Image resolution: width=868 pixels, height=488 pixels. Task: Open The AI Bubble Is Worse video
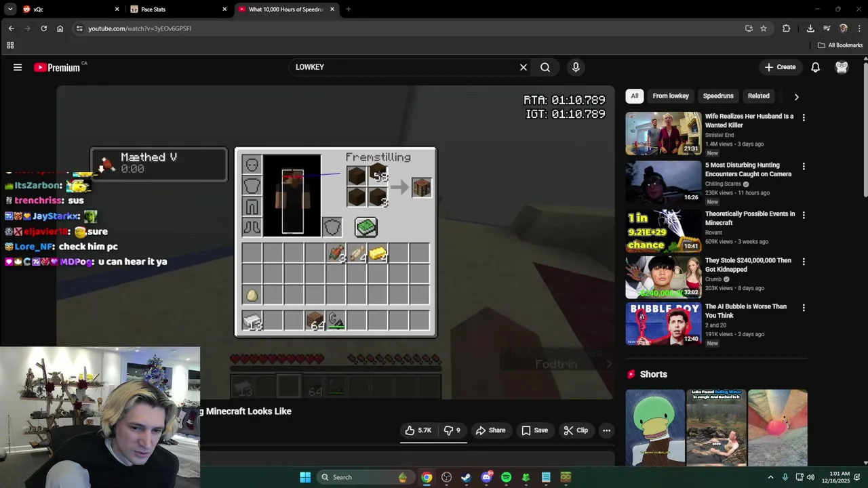663,324
